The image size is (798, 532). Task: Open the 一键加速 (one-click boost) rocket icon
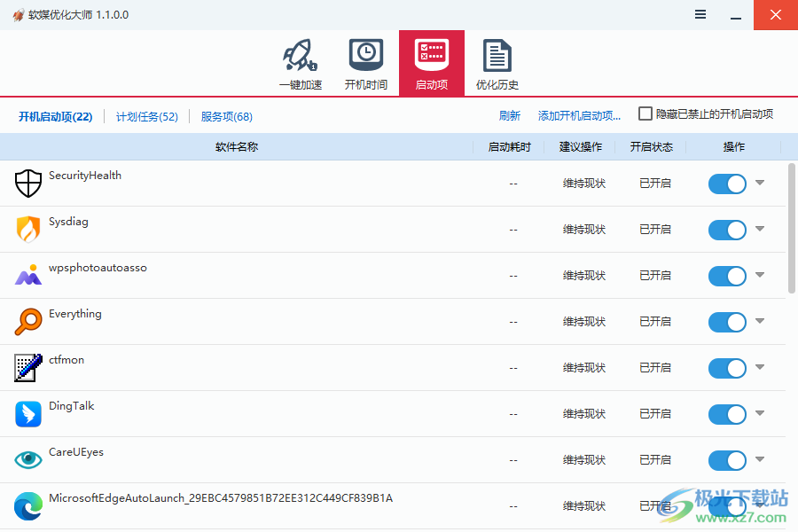coord(300,55)
